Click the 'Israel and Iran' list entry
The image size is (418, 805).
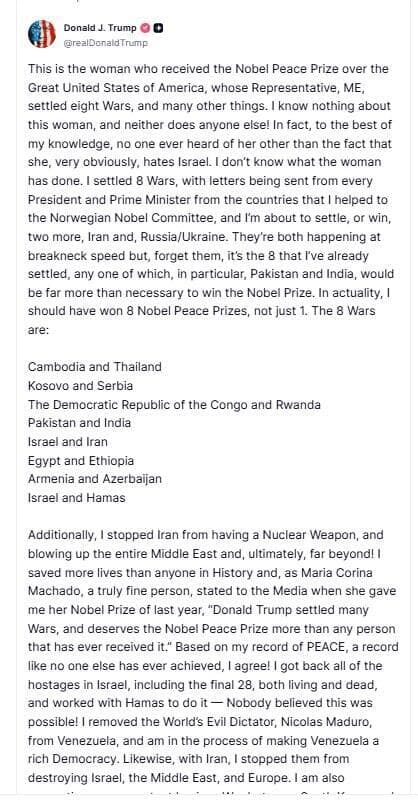pyautogui.click(x=68, y=442)
